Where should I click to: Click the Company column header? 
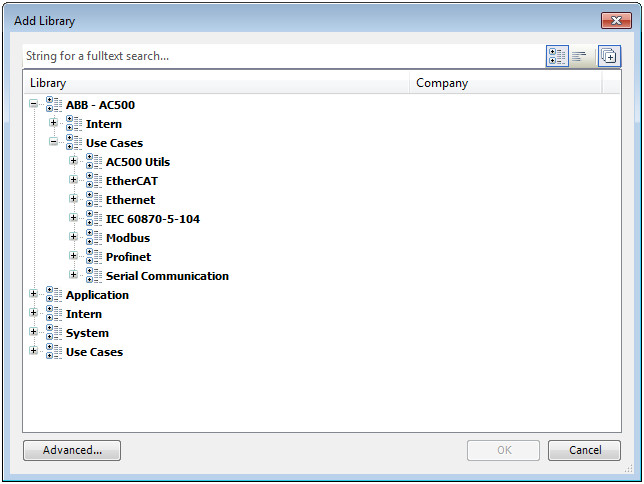pos(505,84)
